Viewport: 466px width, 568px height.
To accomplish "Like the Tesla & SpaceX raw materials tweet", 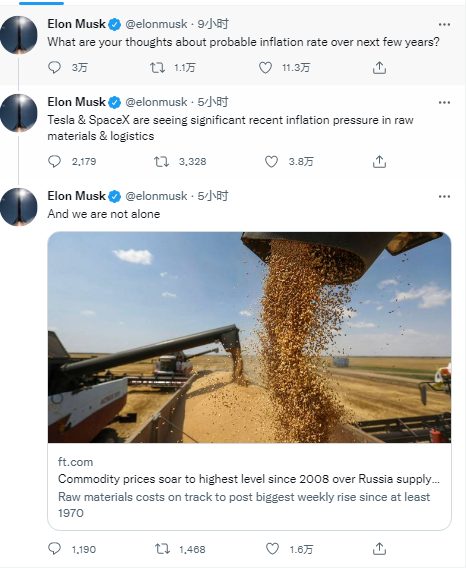I will pyautogui.click(x=271, y=162).
